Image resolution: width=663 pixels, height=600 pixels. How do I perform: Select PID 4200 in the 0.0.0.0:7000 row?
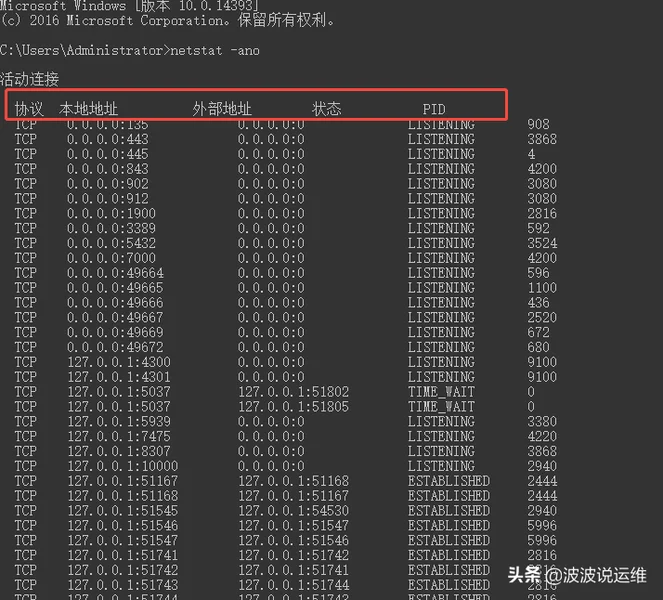click(x=542, y=258)
